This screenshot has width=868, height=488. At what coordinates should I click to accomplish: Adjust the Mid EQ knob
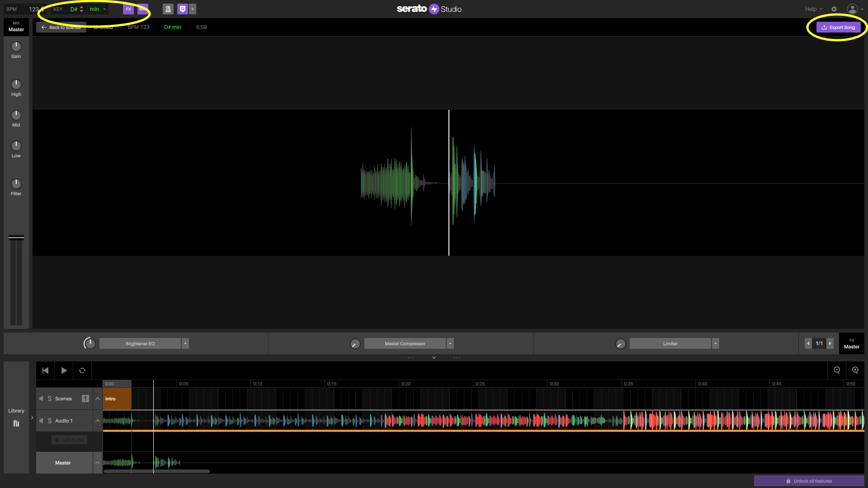(16, 115)
